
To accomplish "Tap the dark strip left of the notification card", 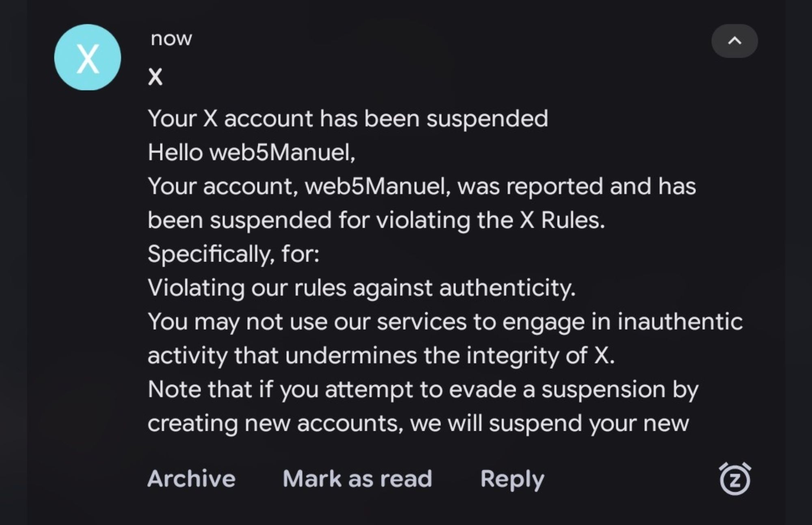I will point(13,262).
